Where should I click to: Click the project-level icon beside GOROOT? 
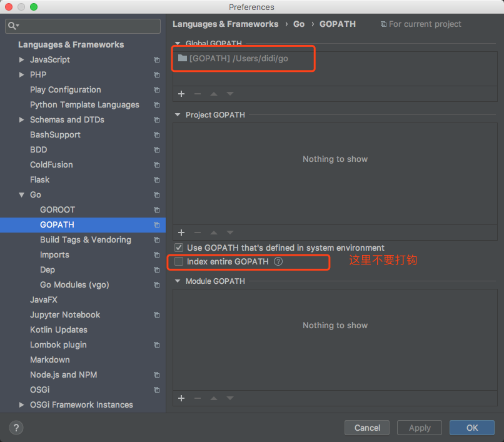click(x=156, y=209)
